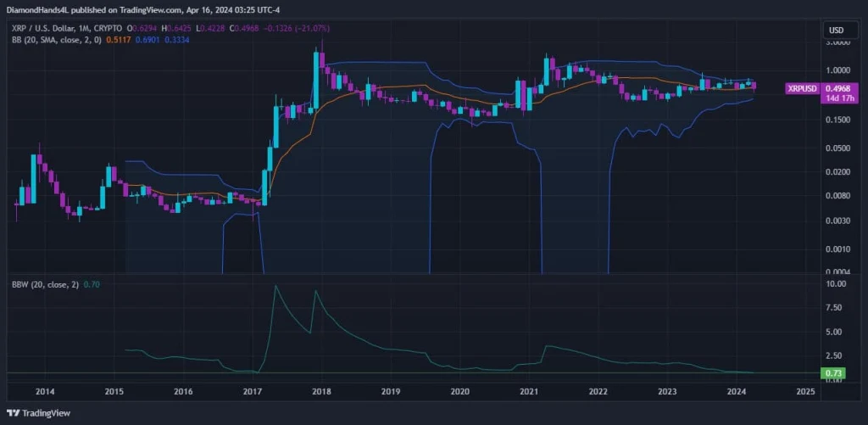868x425 pixels.
Task: Click the 10.00 BBW axis label
Action: point(836,283)
